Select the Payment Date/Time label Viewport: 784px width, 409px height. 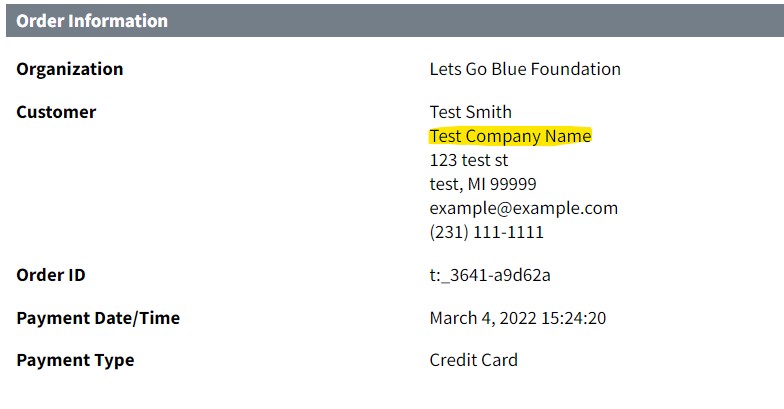tap(98, 318)
